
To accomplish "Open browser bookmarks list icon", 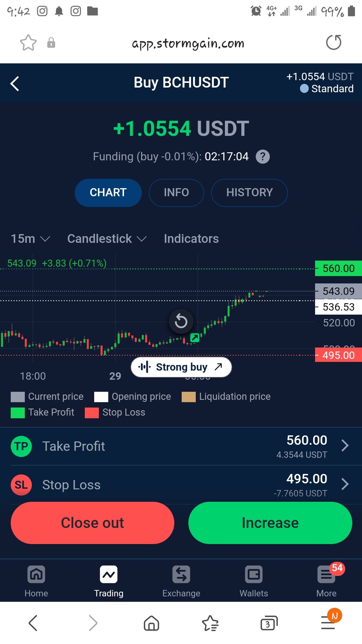I will [x=210, y=623].
